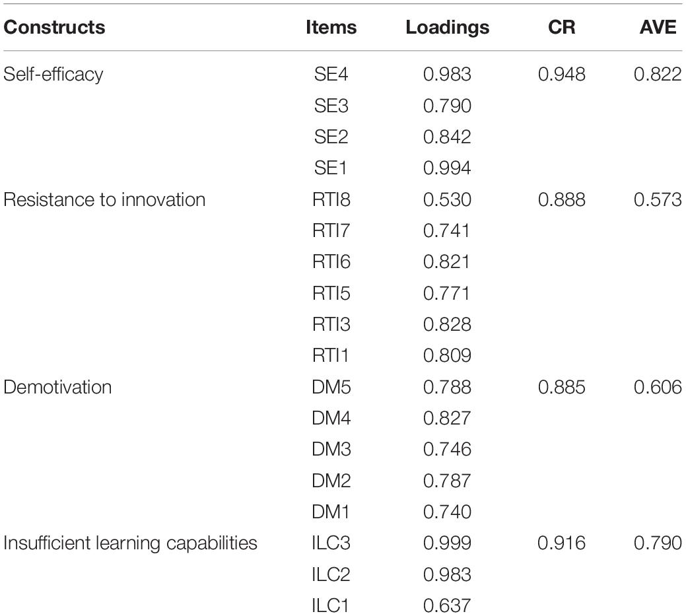Click CR value 0.916

pos(562,543)
